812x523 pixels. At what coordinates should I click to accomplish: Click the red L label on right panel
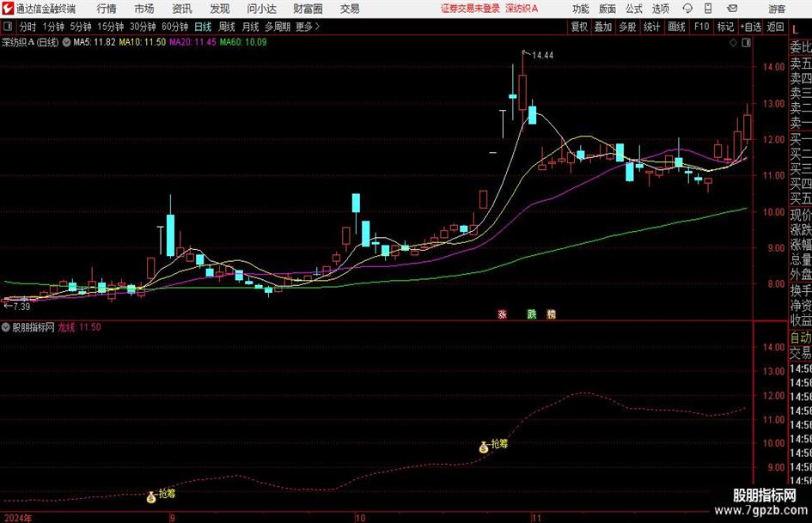coord(795,31)
